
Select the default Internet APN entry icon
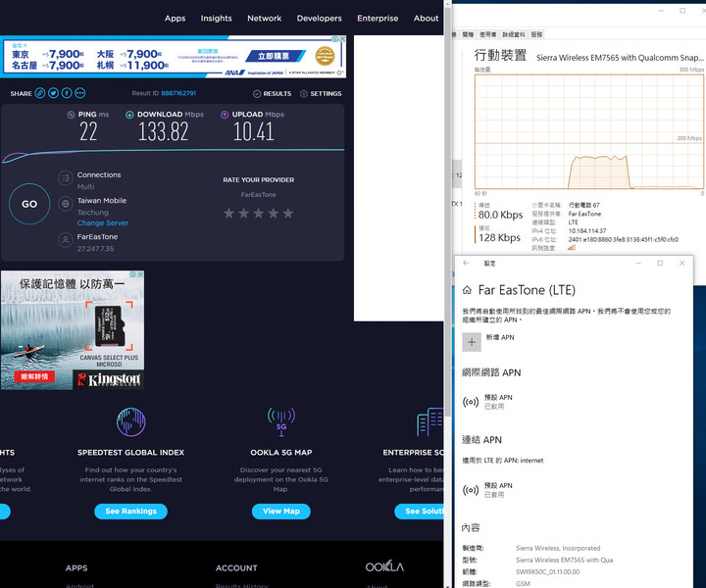[471, 402]
